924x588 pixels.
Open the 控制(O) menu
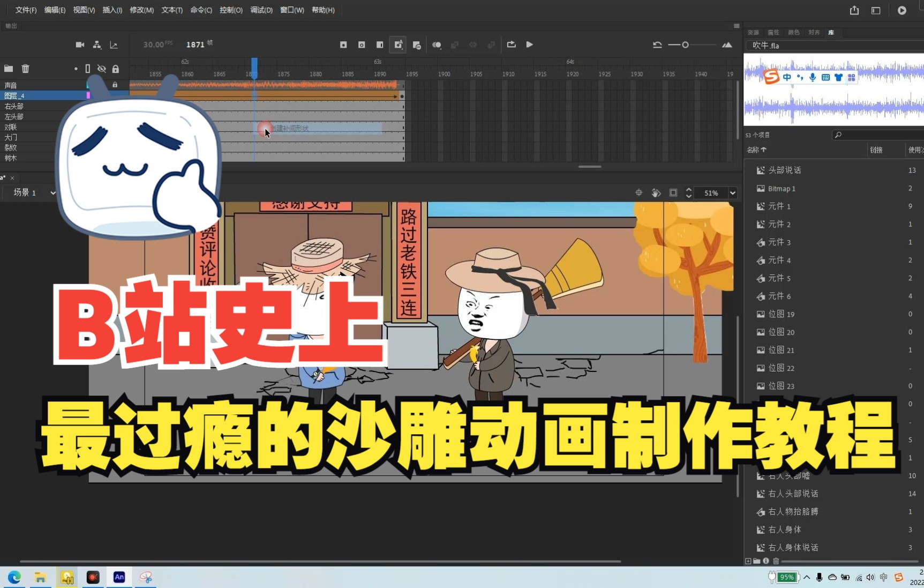click(231, 10)
